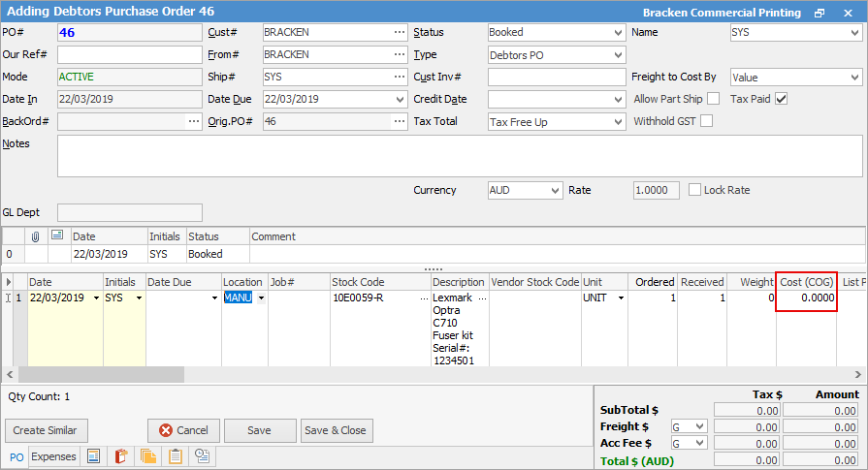Open the Freight to Cost By dropdown
Image resolution: width=868 pixels, height=470 pixels.
coord(854,78)
